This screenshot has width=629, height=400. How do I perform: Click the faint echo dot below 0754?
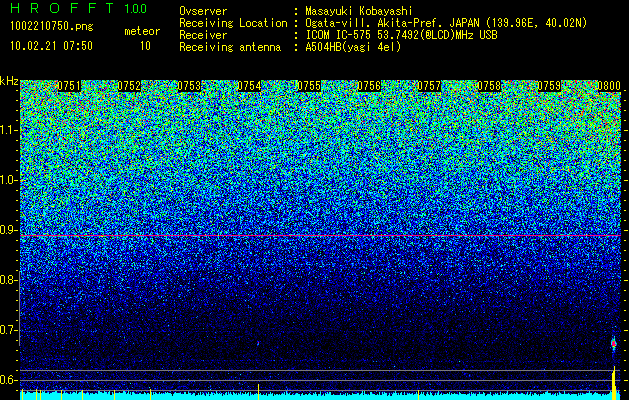coord(258,343)
